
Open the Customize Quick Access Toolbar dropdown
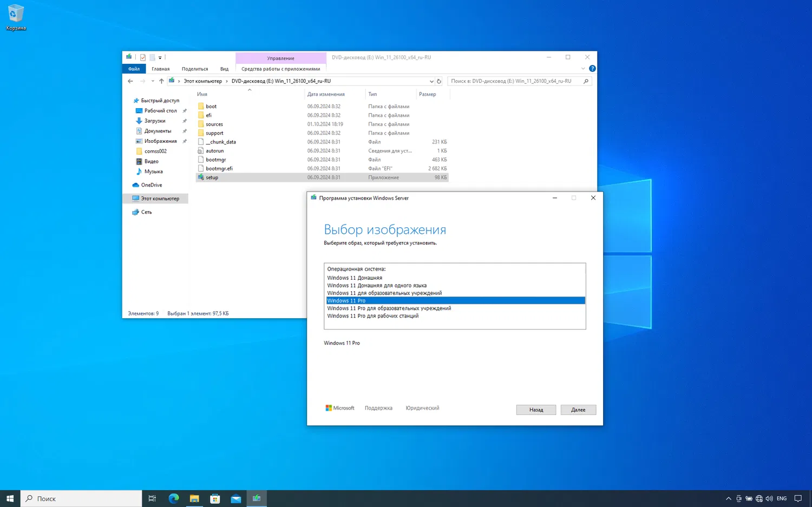pos(160,57)
